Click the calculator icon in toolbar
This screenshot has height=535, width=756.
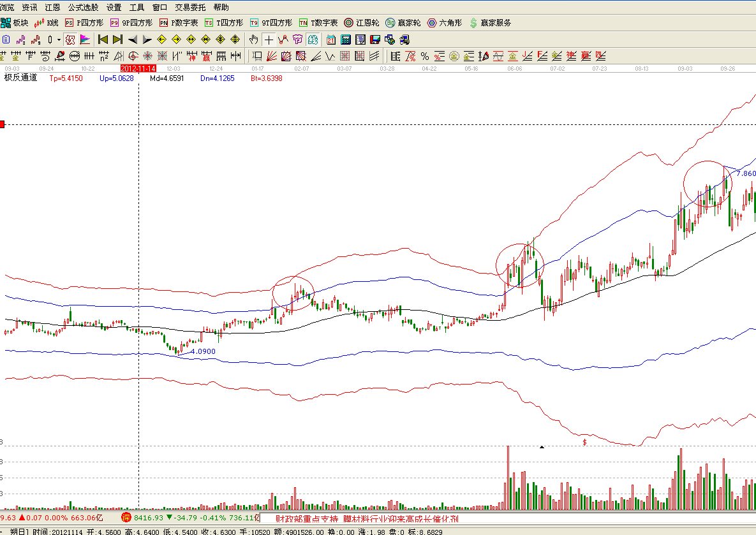pyautogui.click(x=345, y=40)
